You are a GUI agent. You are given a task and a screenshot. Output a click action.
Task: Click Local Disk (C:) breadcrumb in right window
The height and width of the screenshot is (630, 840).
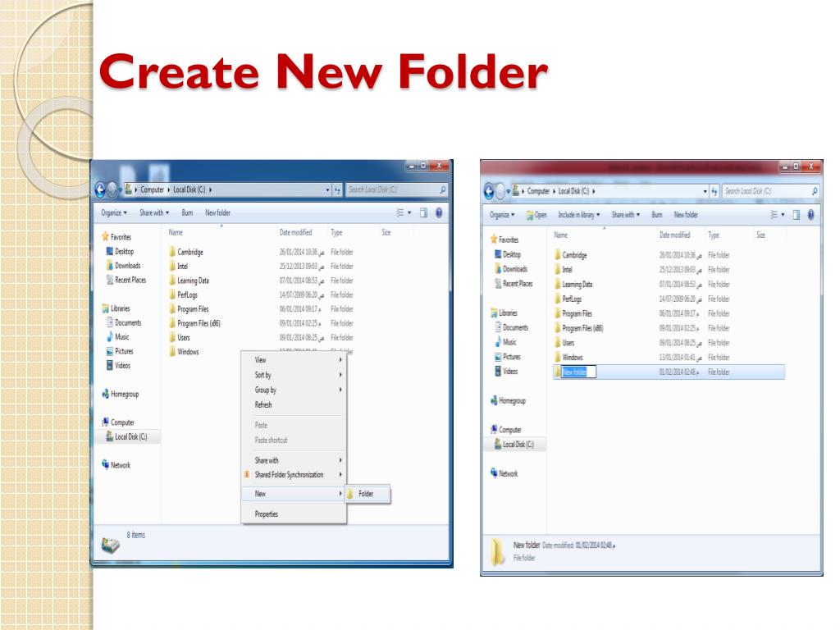(x=573, y=191)
